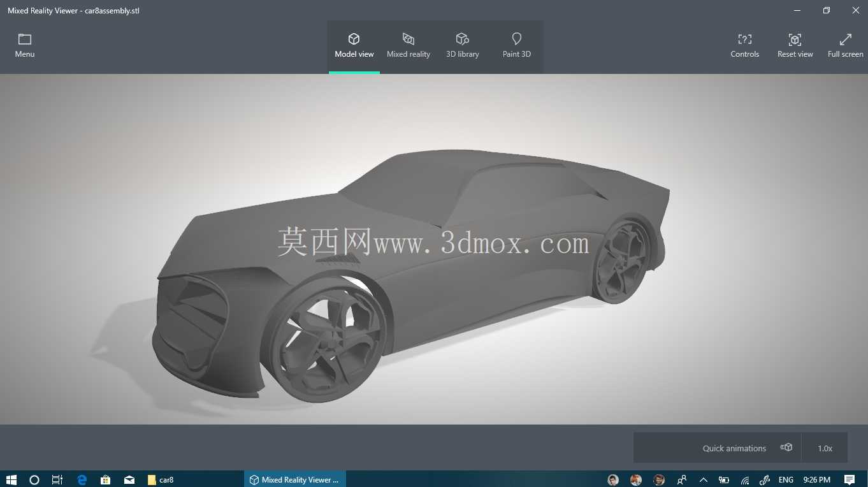
Task: Restore down the viewer window
Action: click(x=827, y=10)
